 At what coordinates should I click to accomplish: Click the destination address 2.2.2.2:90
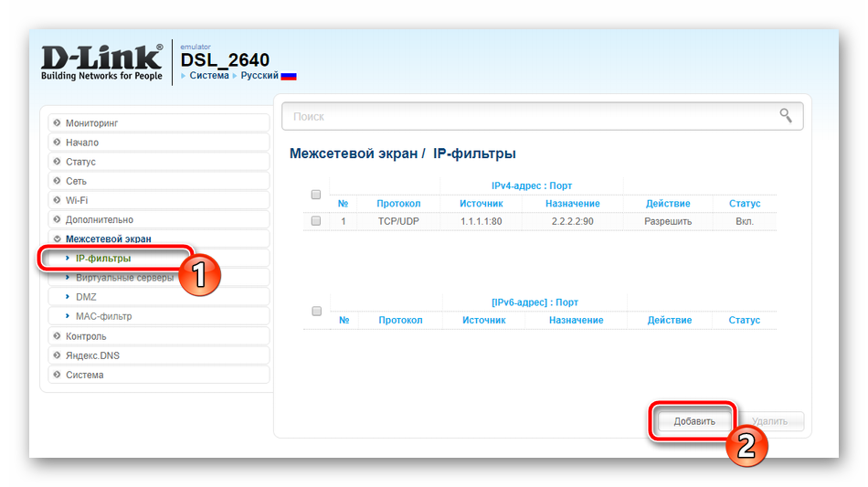click(572, 221)
